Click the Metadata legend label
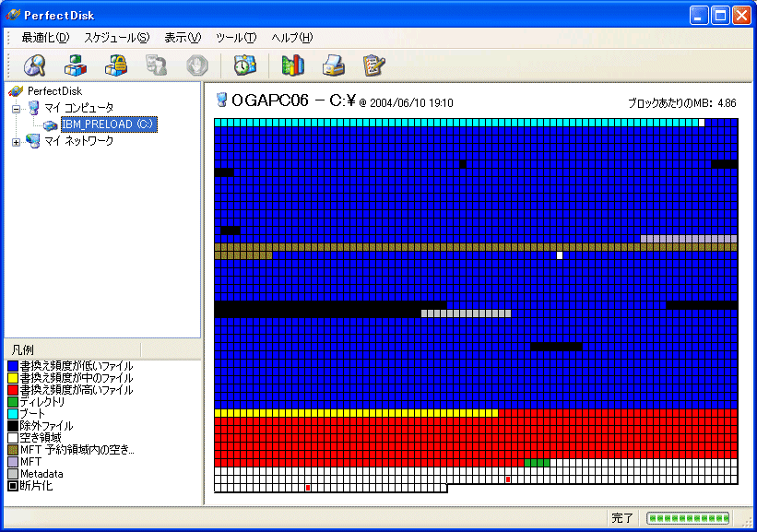 click(41, 474)
